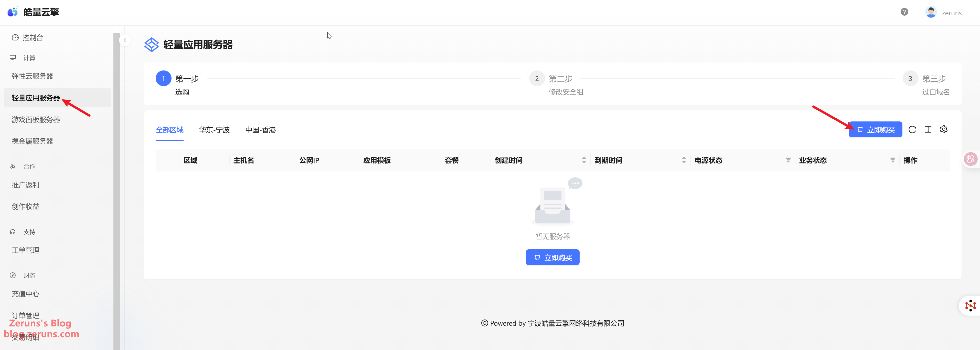Open 充值中心 in the sidebar

(57, 294)
